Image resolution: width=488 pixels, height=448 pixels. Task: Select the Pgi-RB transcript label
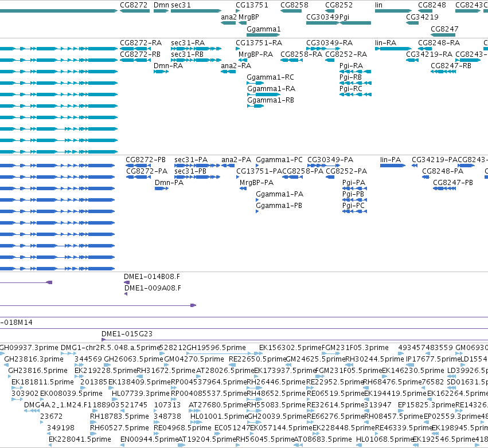(350, 77)
